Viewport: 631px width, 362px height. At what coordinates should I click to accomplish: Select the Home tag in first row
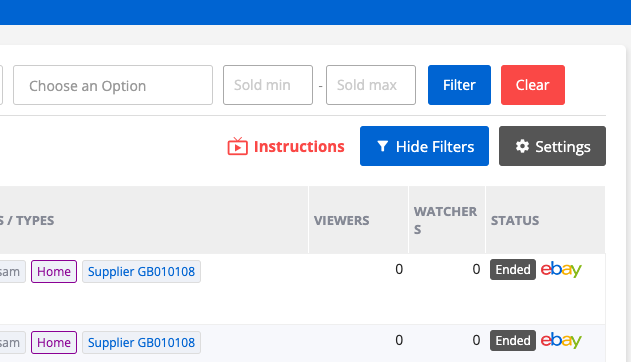tap(54, 272)
